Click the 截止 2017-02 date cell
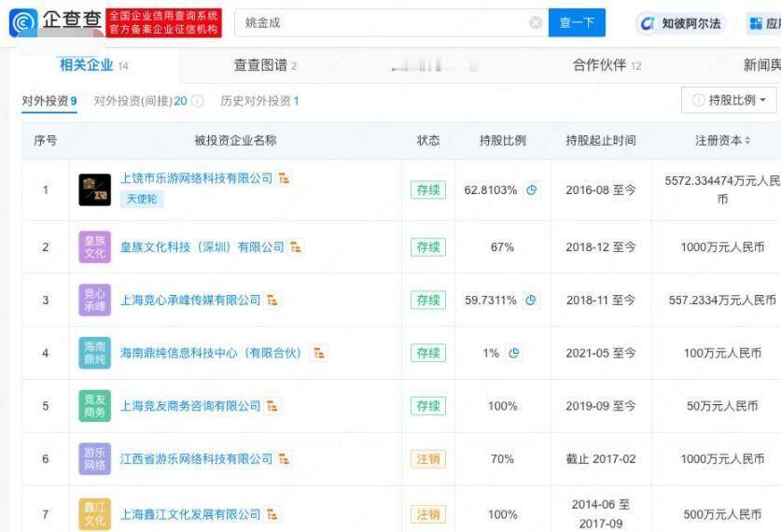This screenshot has width=781, height=532. 601,459
